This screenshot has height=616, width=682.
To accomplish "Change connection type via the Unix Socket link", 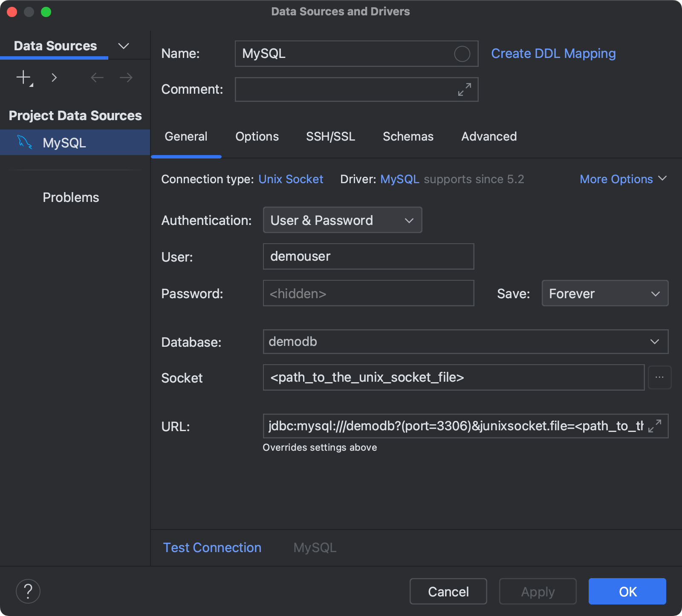I will coord(291,179).
